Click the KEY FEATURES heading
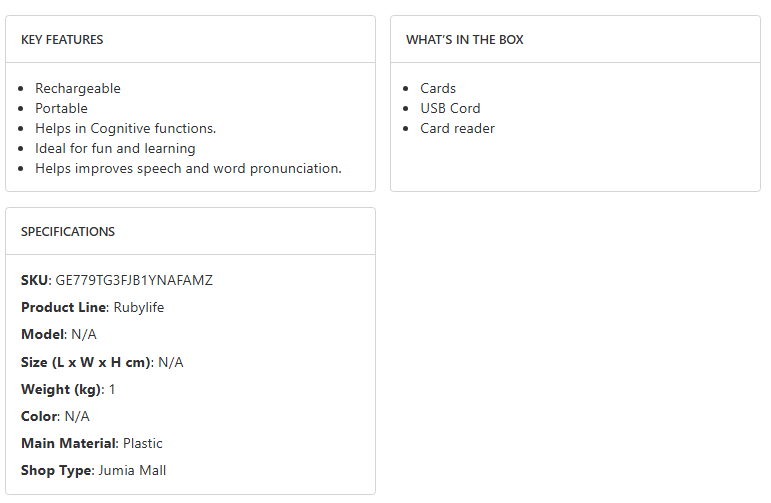771x503 pixels. 62,40
